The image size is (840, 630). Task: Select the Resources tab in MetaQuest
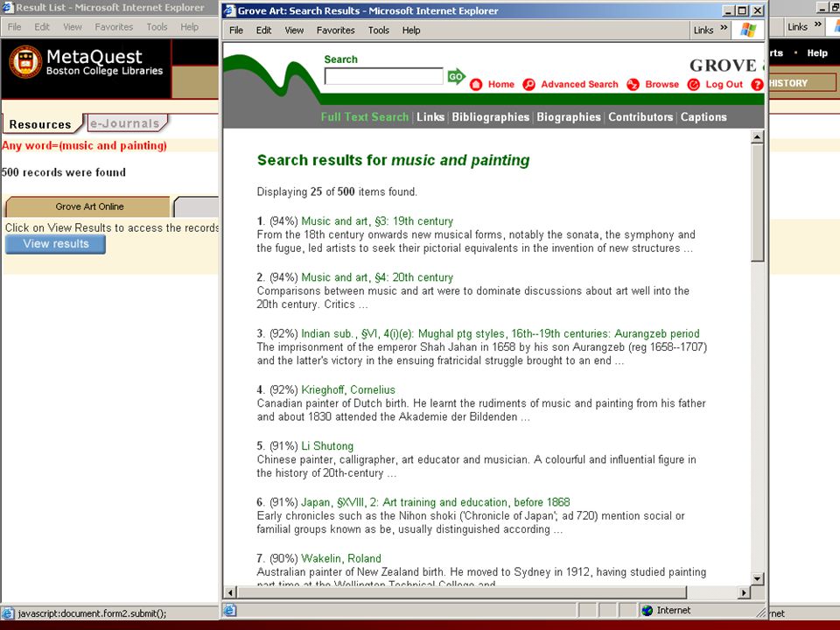[41, 124]
